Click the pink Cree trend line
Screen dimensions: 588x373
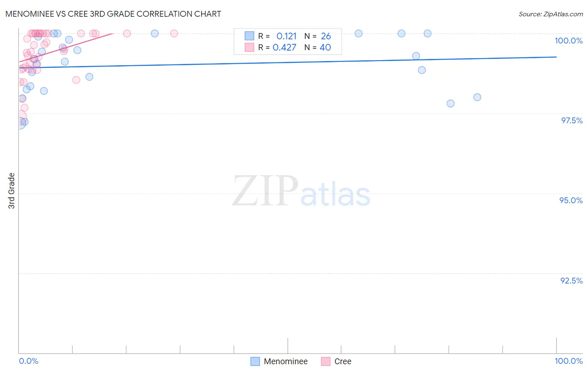coord(66,47)
